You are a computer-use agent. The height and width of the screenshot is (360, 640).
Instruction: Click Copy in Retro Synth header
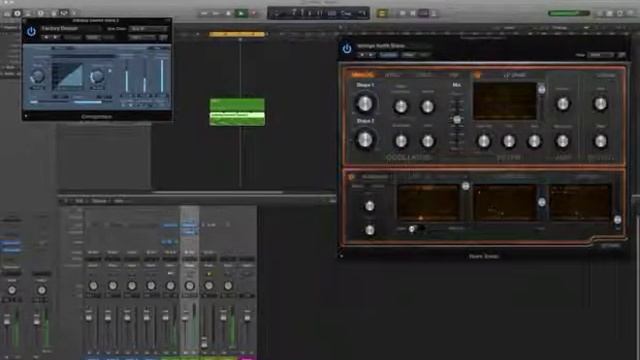pyautogui.click(x=408, y=55)
